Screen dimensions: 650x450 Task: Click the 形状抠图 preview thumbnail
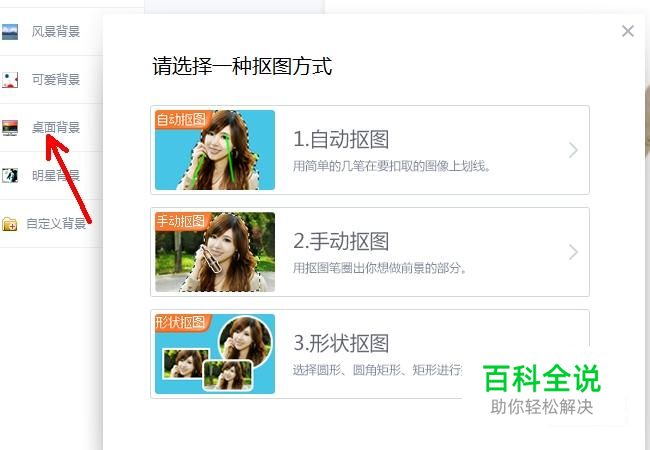tap(215, 354)
